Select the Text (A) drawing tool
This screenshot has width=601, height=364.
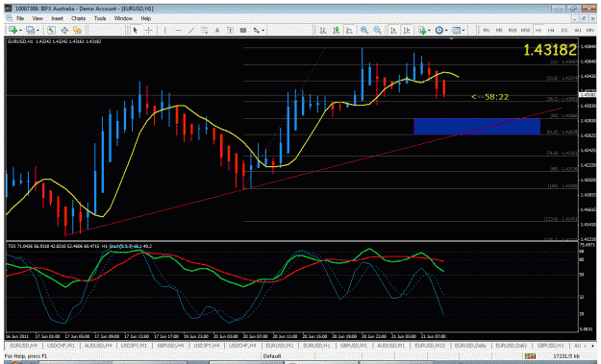coord(217,30)
